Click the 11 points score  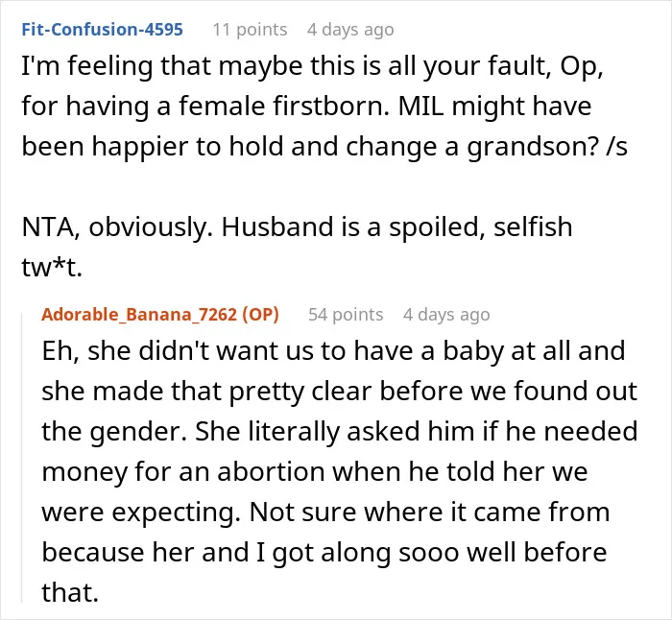coord(250,30)
